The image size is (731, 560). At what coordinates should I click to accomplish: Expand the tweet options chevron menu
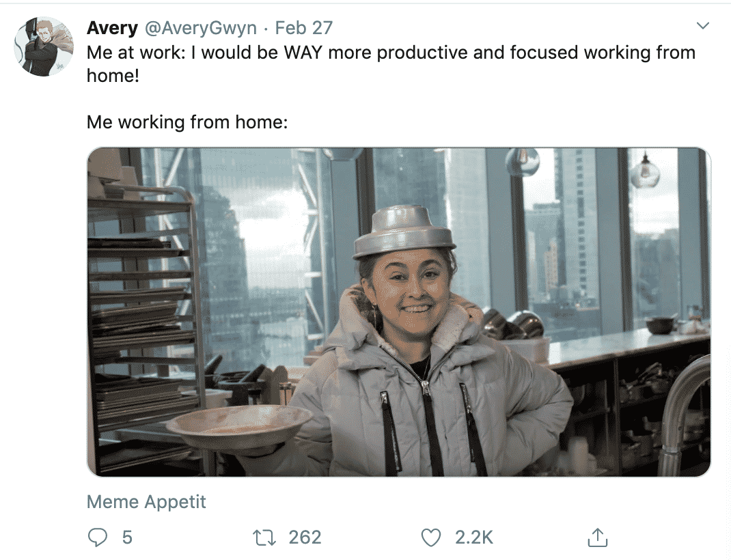702,26
